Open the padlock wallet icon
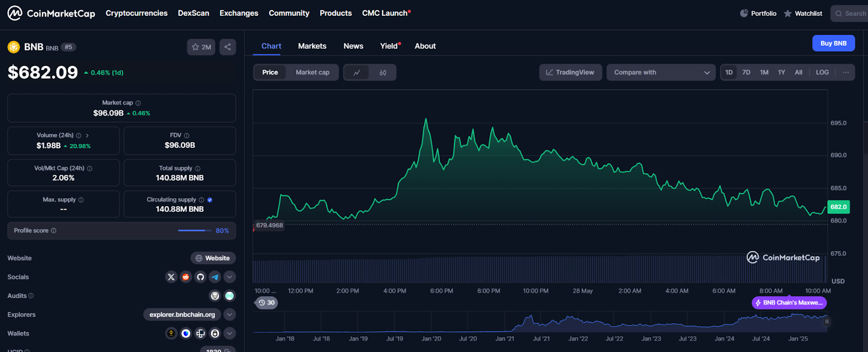This screenshot has width=868, height=352. 215,334
